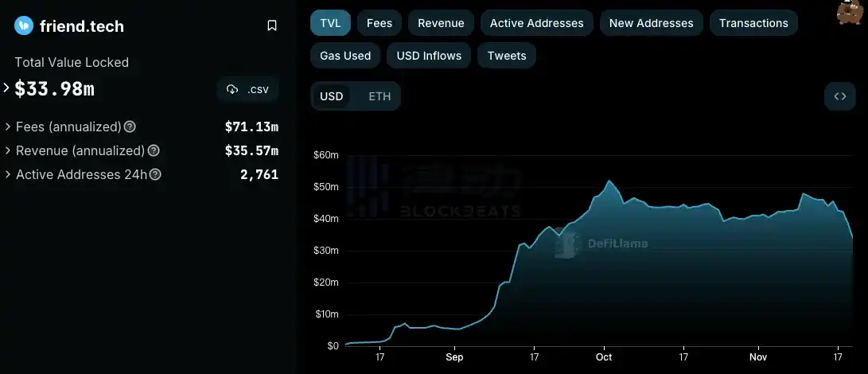Expand the Fees (annualized) row
This screenshot has height=374, width=868.
click(8, 127)
